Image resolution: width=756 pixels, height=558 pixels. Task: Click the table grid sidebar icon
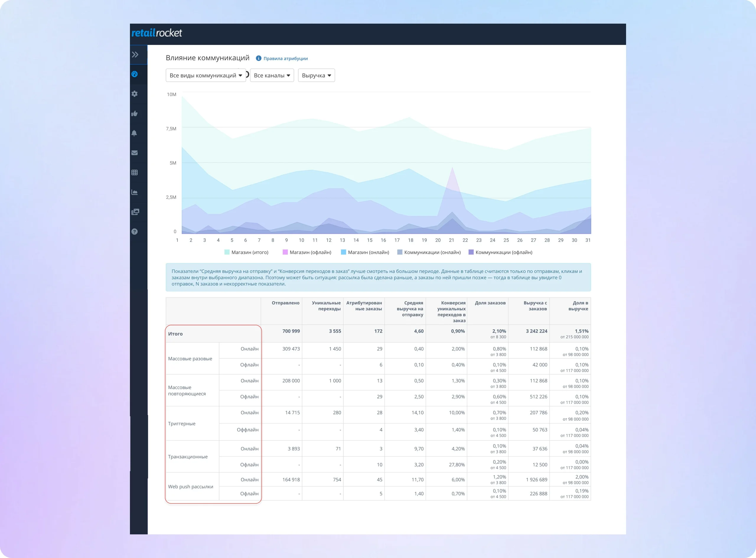click(134, 173)
